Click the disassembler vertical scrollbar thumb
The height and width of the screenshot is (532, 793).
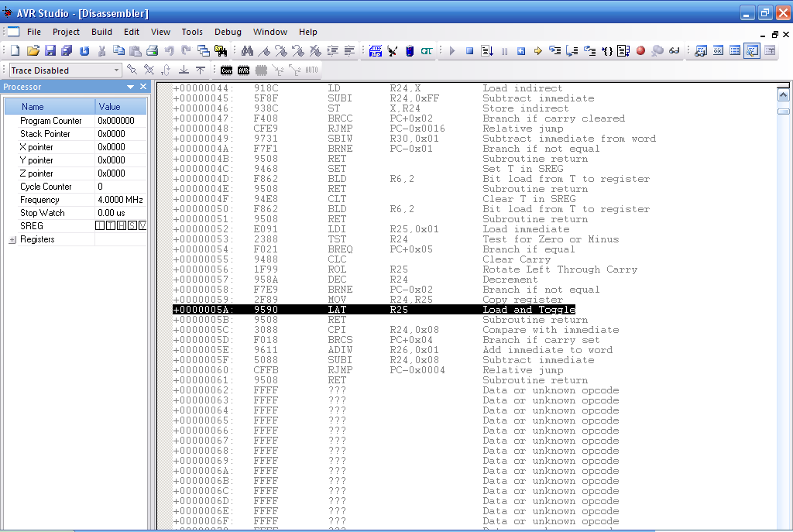coord(784,112)
